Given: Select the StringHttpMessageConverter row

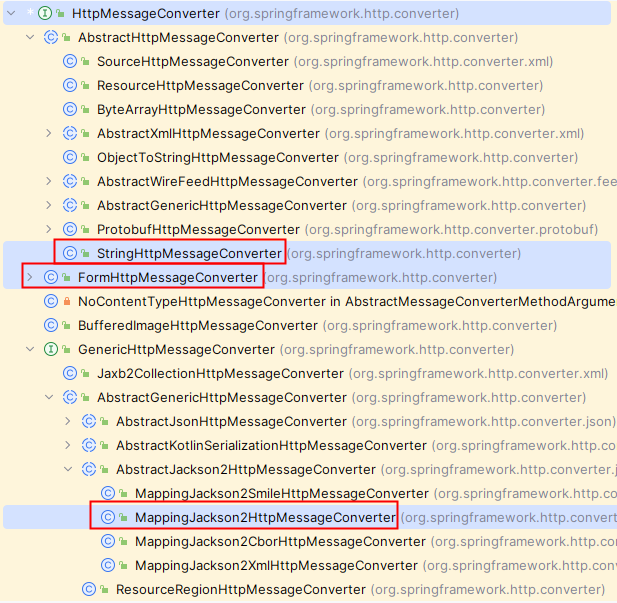Looking at the screenshot, I should pyautogui.click(x=307, y=253).
